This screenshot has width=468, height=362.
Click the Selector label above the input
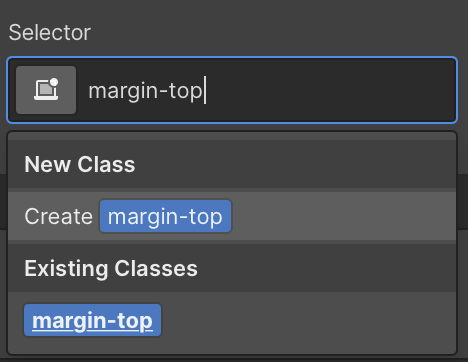pos(50,33)
